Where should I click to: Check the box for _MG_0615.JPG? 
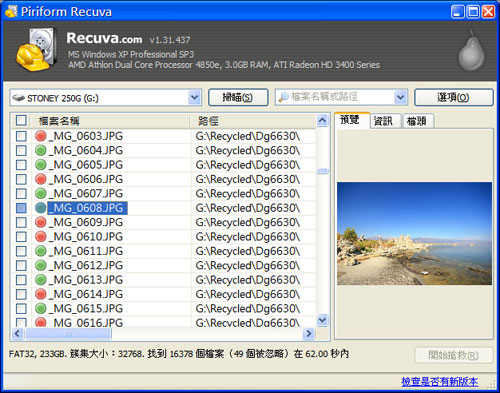[x=21, y=308]
